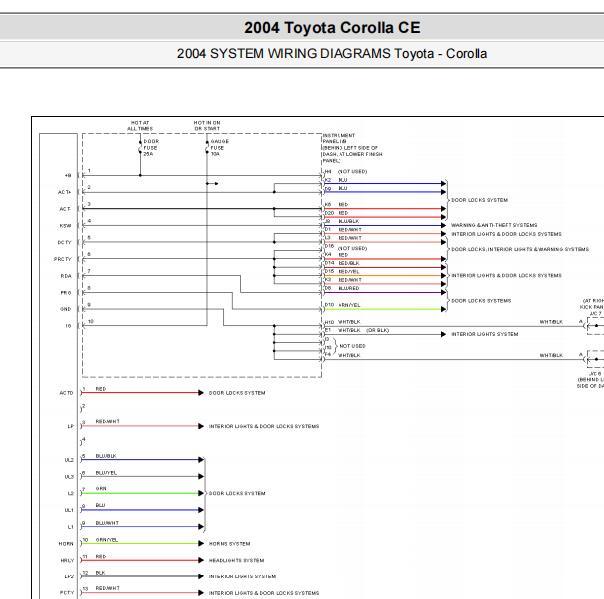Click the GAUGE FUSE 10A symbol
This screenshot has height=599, width=604.
(207, 148)
